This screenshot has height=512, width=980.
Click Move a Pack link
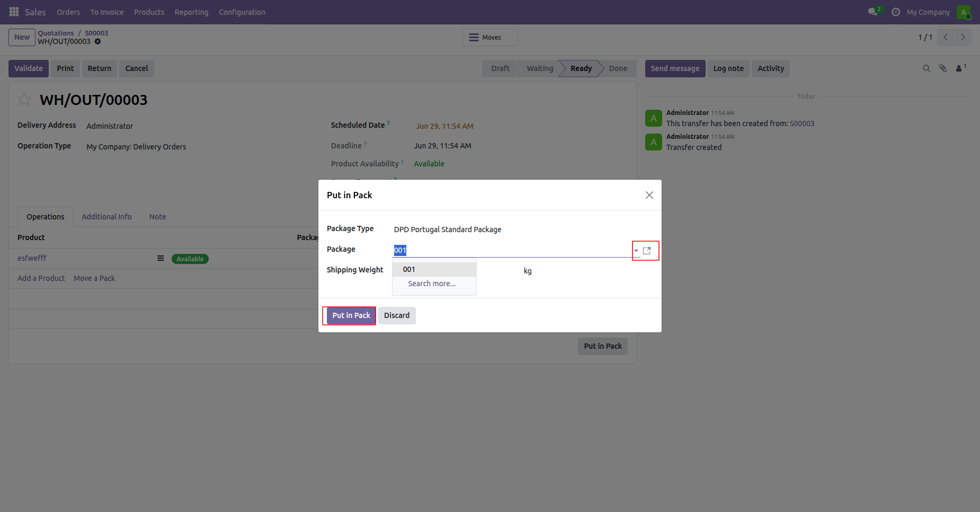coord(94,278)
